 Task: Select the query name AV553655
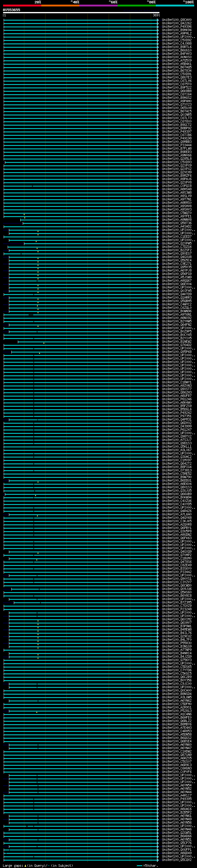pyautogui.click(x=11, y=10)
